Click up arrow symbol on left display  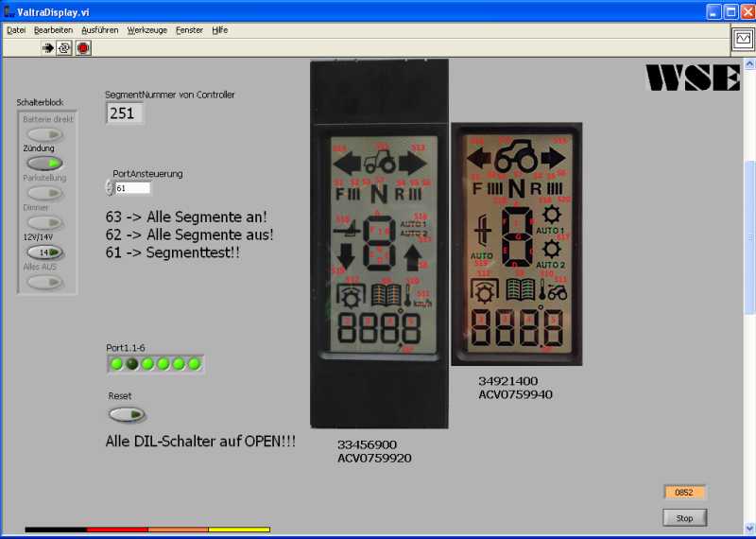tap(413, 258)
